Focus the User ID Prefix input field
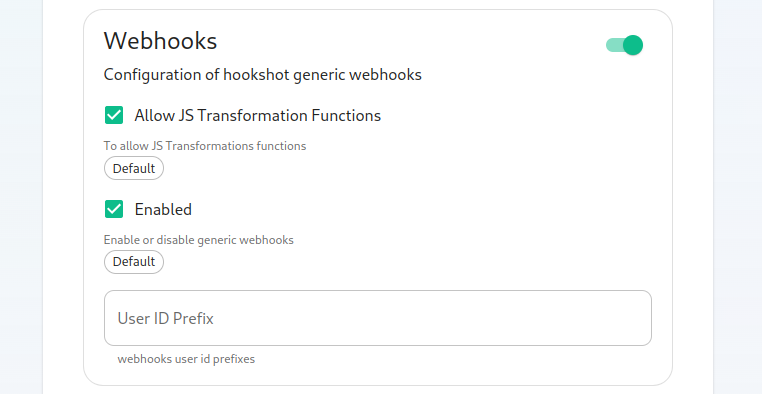Viewport: 762px width, 394px height. click(x=378, y=318)
